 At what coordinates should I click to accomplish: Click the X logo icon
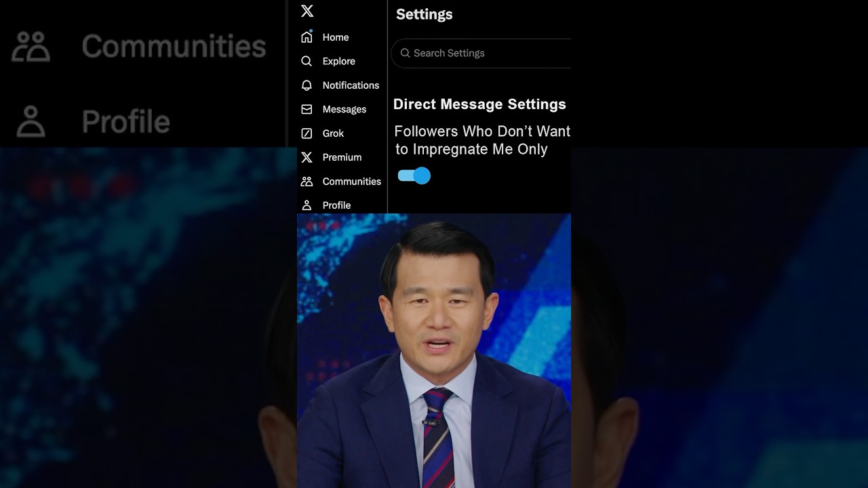307,11
